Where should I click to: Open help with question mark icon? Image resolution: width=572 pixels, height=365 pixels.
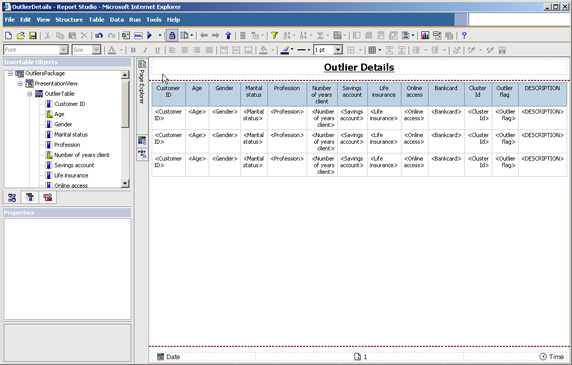464,35
